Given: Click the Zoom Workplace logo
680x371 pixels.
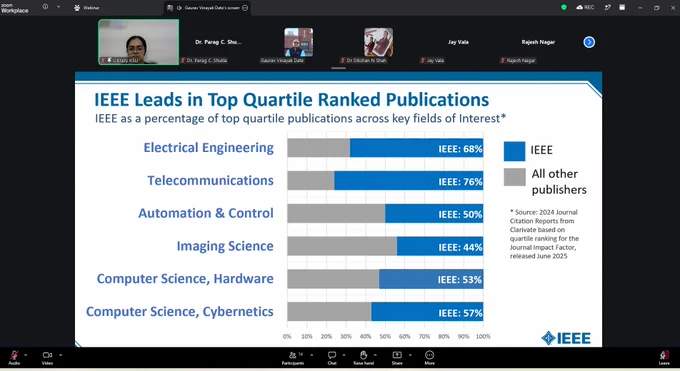Looking at the screenshot, I should pos(14,8).
